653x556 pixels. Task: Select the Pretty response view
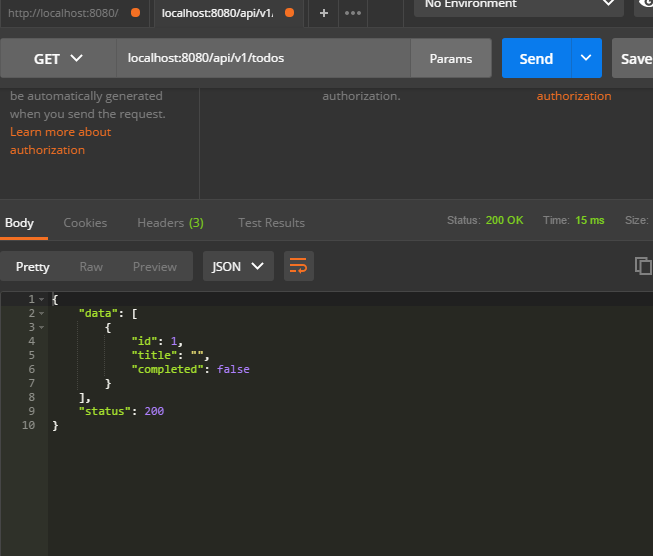[32, 267]
